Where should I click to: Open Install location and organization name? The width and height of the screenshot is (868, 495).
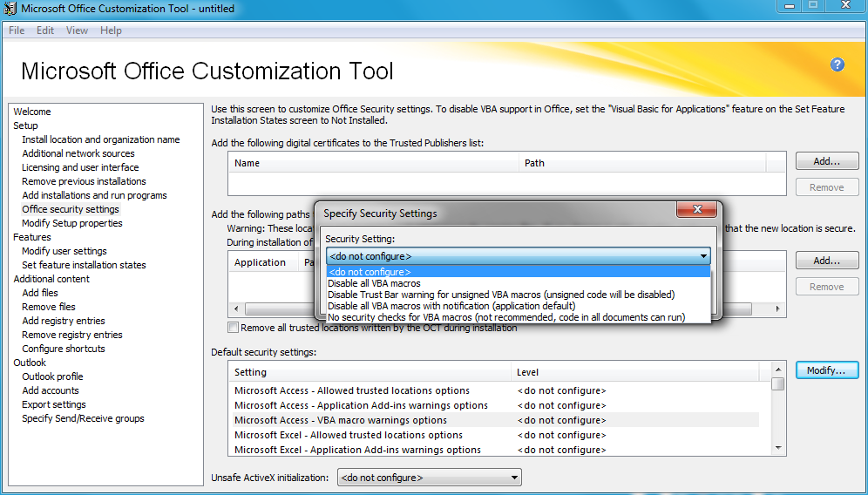click(101, 139)
